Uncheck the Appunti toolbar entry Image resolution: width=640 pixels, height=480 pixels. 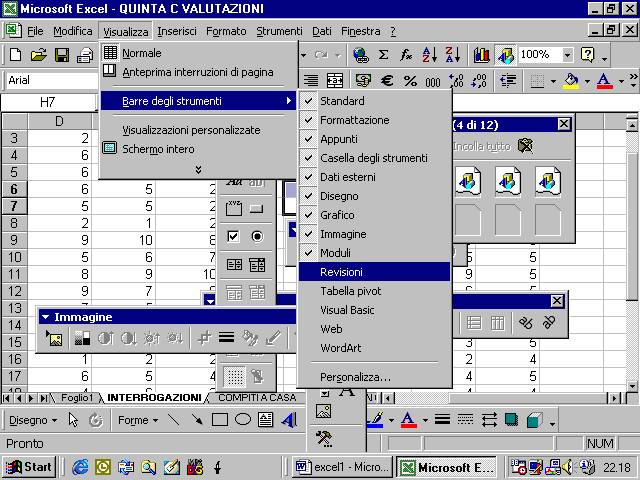(x=375, y=139)
